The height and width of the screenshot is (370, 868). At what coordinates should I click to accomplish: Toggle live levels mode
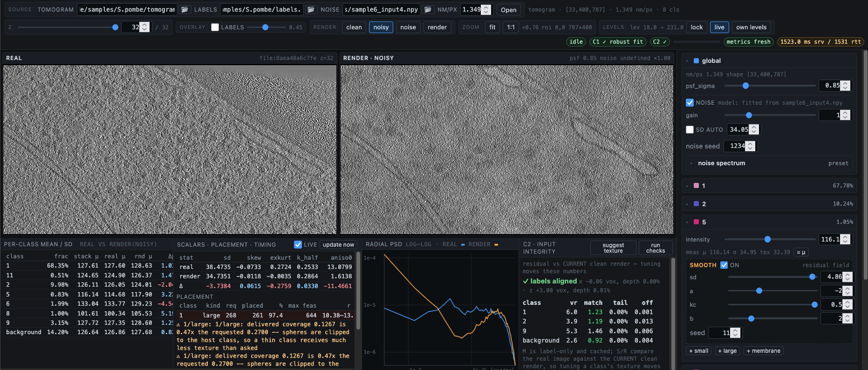[x=719, y=27]
